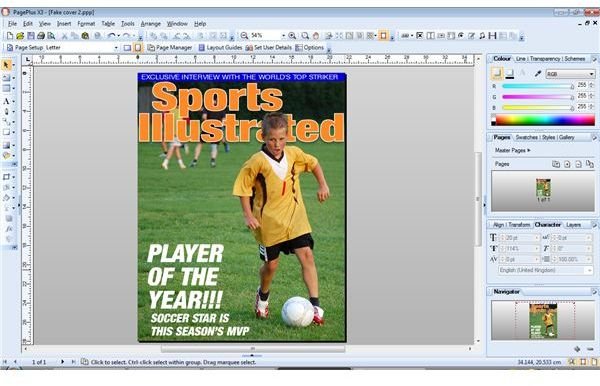Toggle portrait orientation button
This screenshot has width=600, height=386.
137,48
